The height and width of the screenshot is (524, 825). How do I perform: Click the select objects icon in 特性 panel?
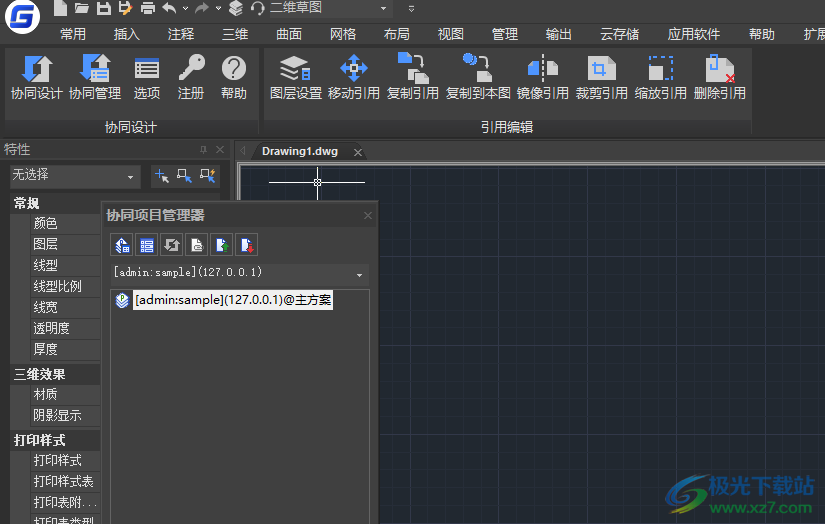(184, 176)
